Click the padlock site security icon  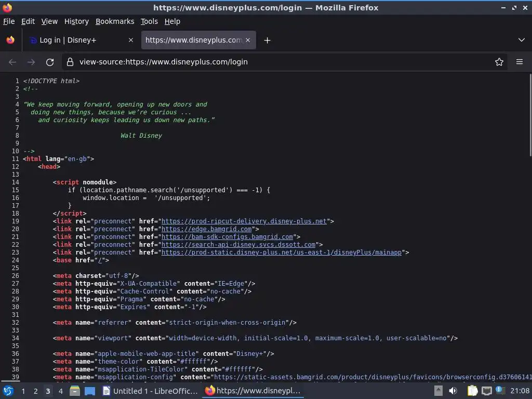70,62
